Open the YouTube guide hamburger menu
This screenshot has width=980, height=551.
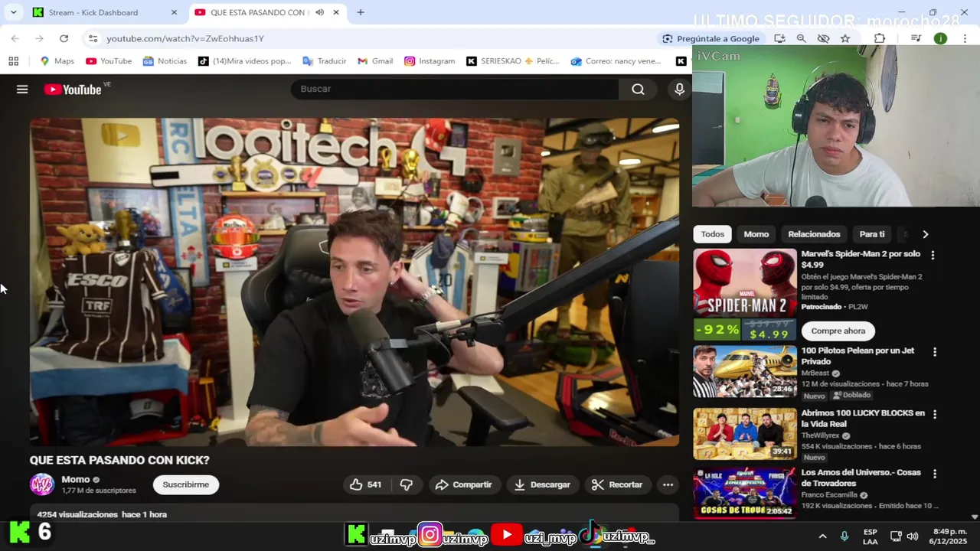22,90
